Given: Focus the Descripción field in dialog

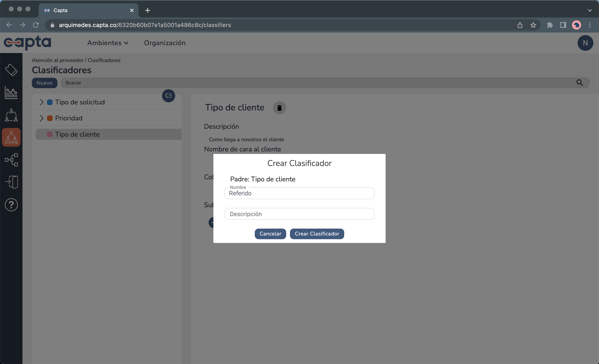Looking at the screenshot, I should [299, 214].
